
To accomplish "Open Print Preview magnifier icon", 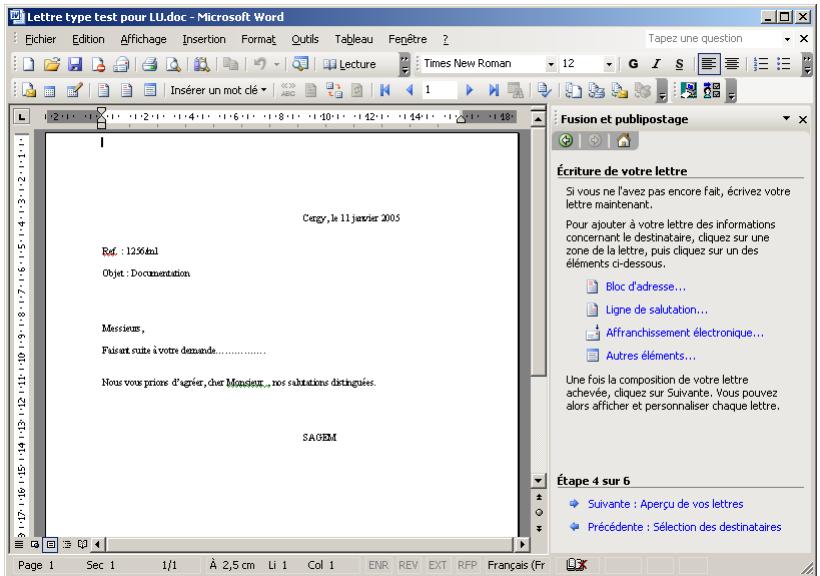I will [173, 64].
